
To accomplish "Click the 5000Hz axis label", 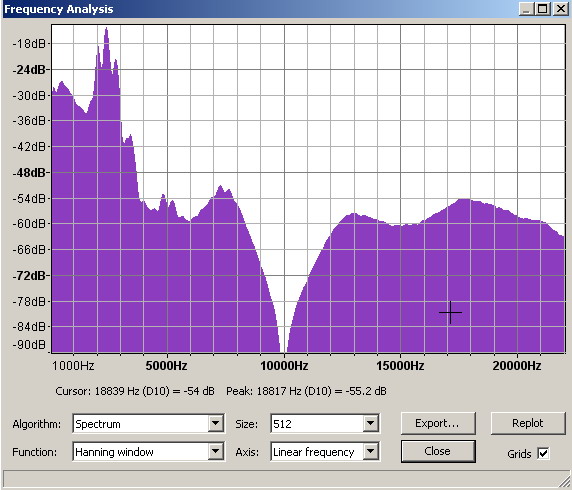I will click(x=166, y=366).
